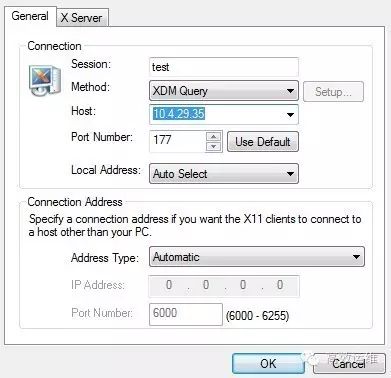Confirm settings with the OK button

[x=268, y=363]
